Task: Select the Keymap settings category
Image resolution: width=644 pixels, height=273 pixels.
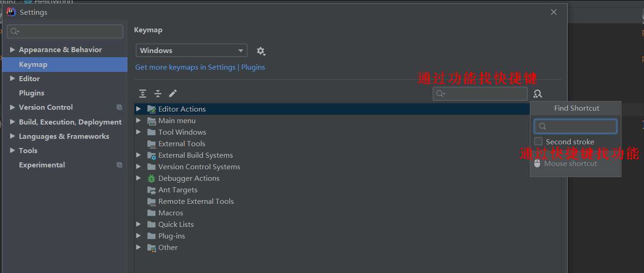Action: click(65, 65)
